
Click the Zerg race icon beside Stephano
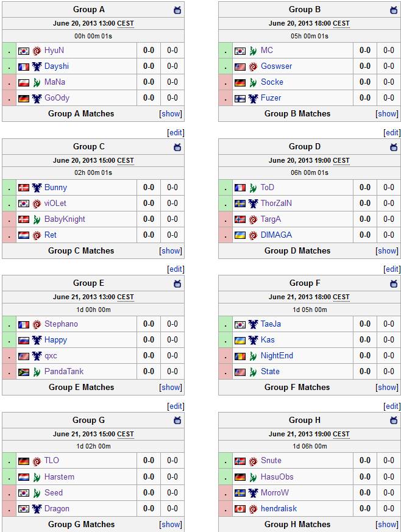coord(37,324)
